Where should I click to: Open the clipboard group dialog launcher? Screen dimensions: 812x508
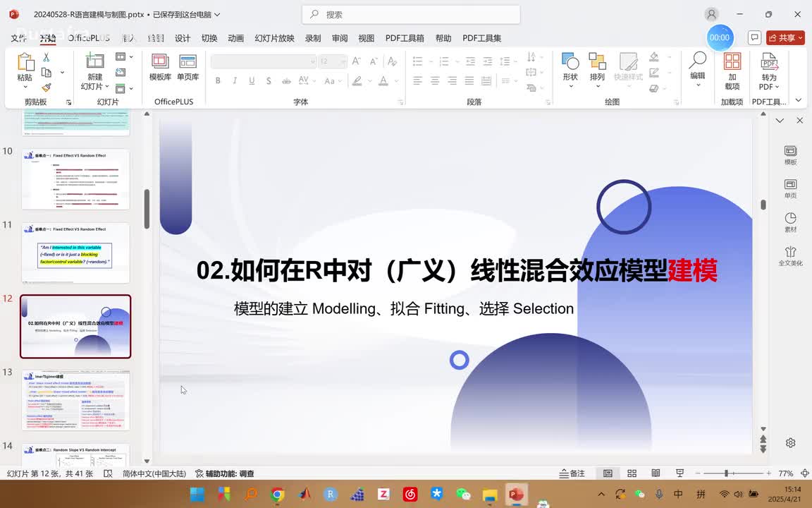[69, 102]
